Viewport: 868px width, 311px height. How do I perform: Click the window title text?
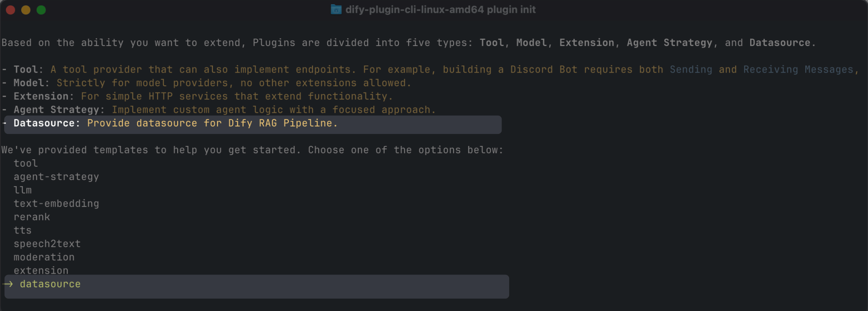(x=441, y=10)
